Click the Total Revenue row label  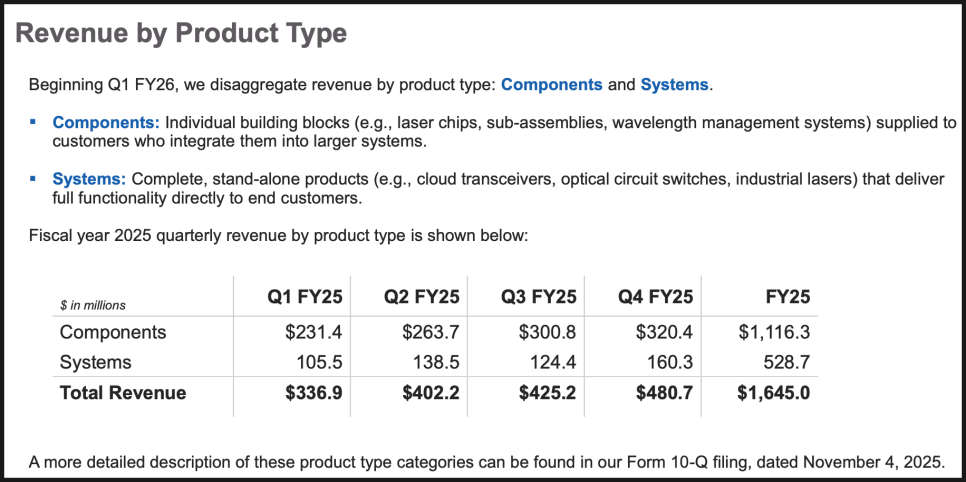(123, 393)
